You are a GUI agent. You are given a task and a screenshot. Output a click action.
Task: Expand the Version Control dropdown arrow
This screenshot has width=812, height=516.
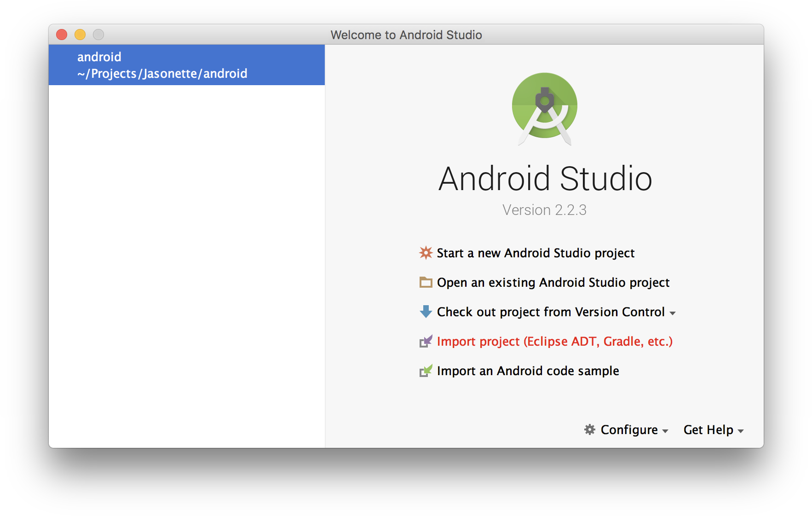coord(674,313)
